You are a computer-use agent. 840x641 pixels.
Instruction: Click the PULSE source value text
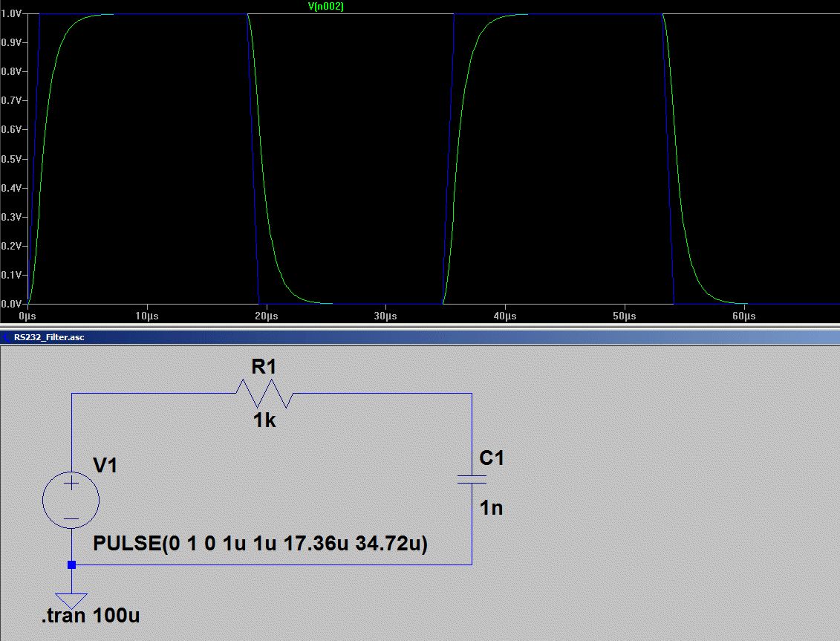click(260, 544)
